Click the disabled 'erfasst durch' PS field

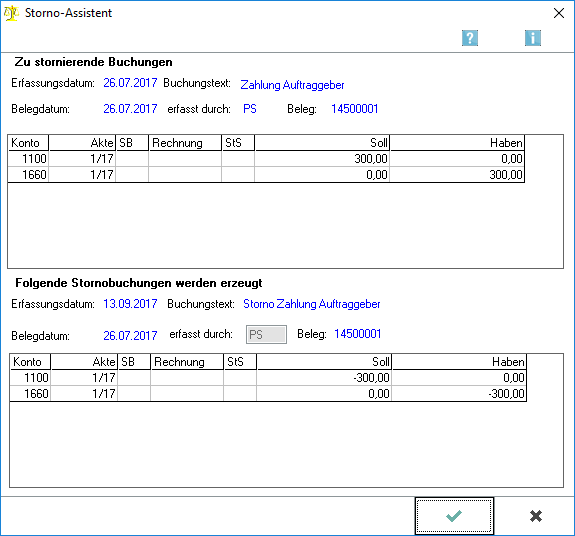pyautogui.click(x=266, y=334)
